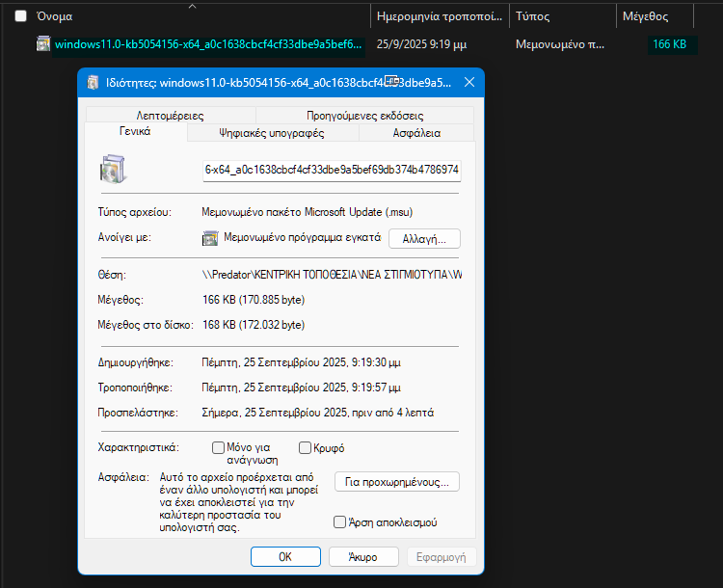Open the Ψηφιακές υπογραφές tab
The image size is (723, 588).
272,133
